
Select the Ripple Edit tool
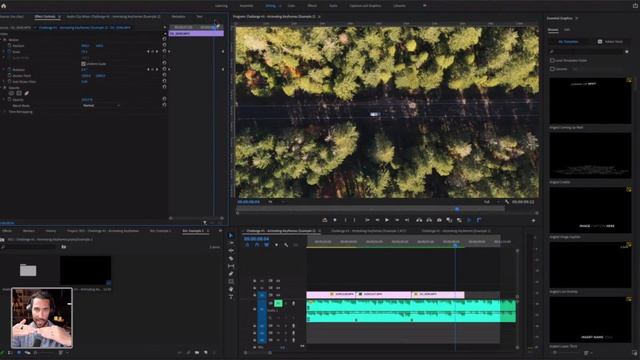231,251
